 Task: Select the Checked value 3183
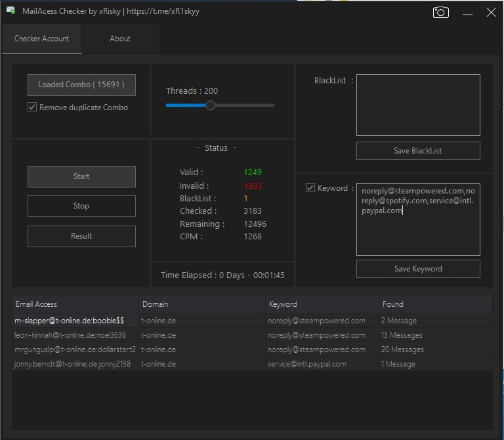pyautogui.click(x=253, y=211)
